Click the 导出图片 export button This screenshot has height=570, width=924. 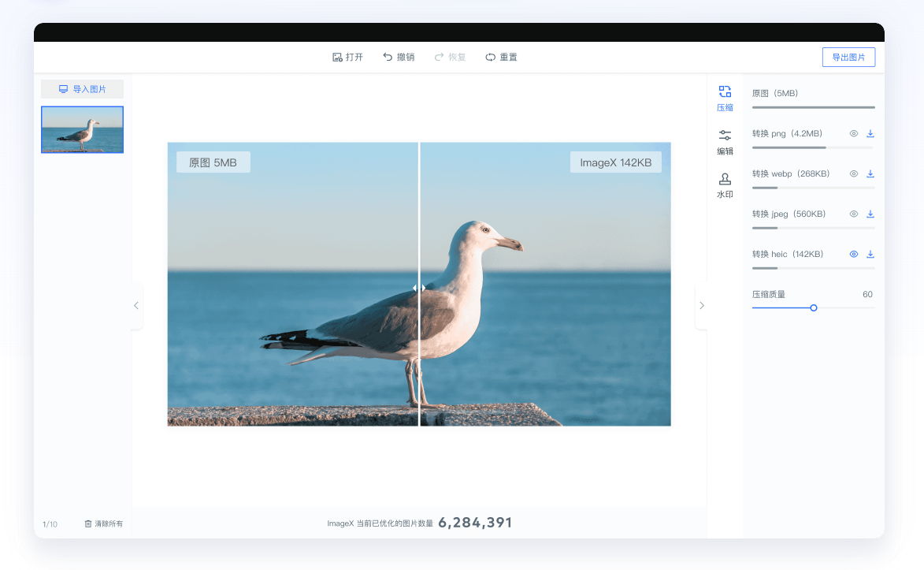tap(848, 58)
